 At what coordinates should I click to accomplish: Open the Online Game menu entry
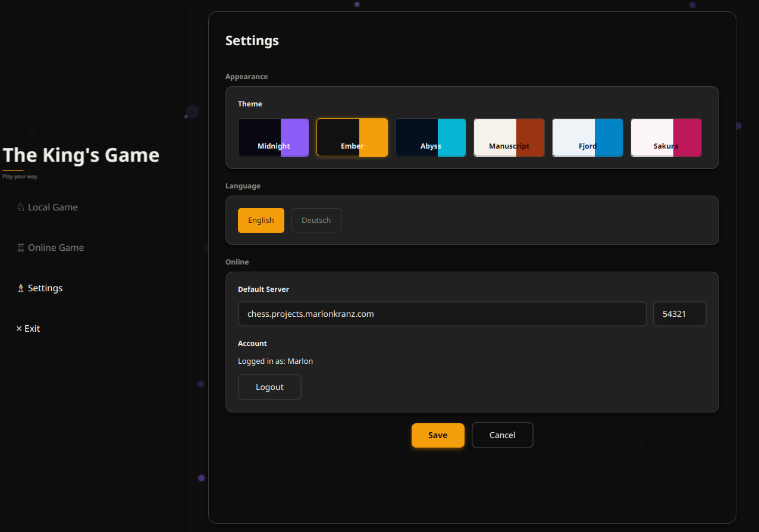(55, 248)
